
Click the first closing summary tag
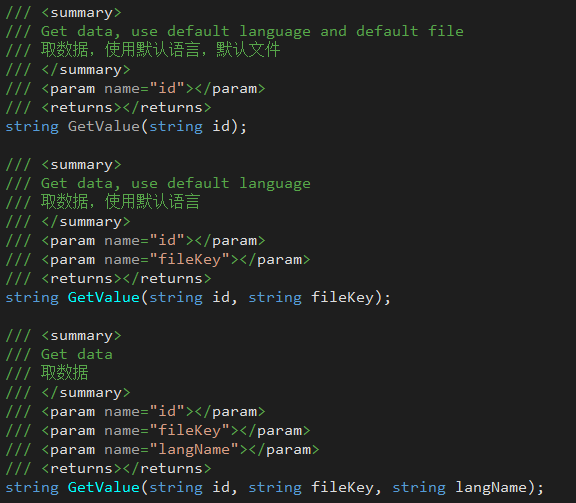(x=86, y=70)
